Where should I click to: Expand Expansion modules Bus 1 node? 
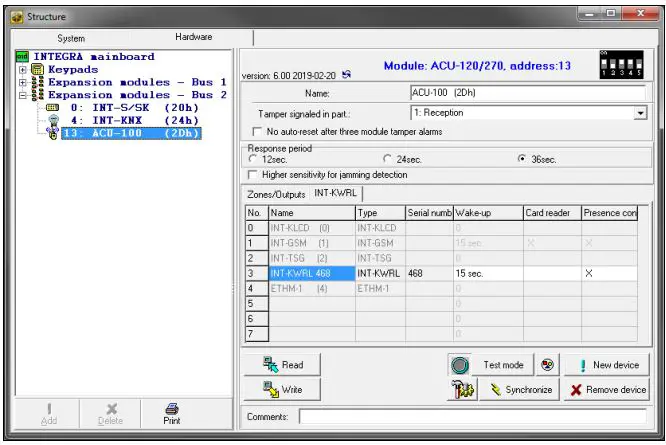(23, 82)
